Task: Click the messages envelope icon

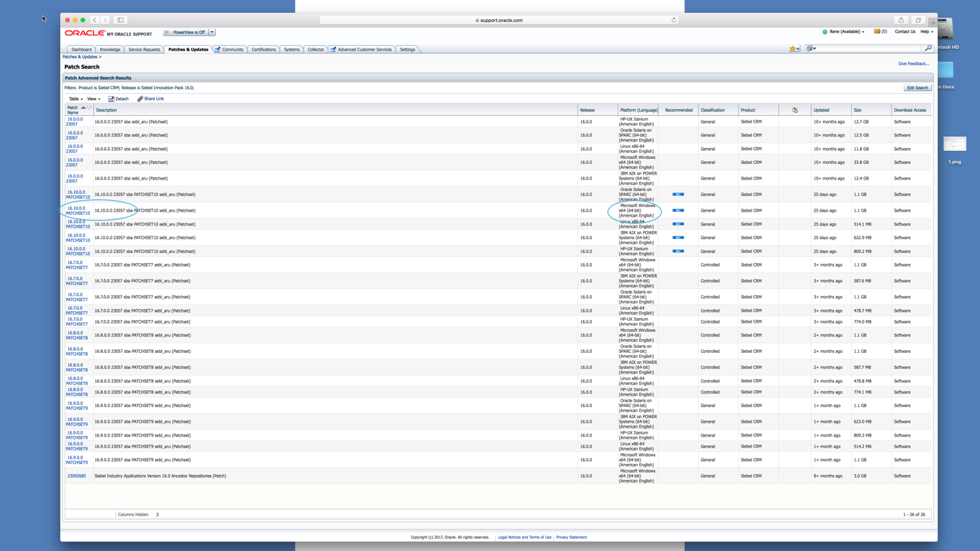Action: (x=877, y=32)
